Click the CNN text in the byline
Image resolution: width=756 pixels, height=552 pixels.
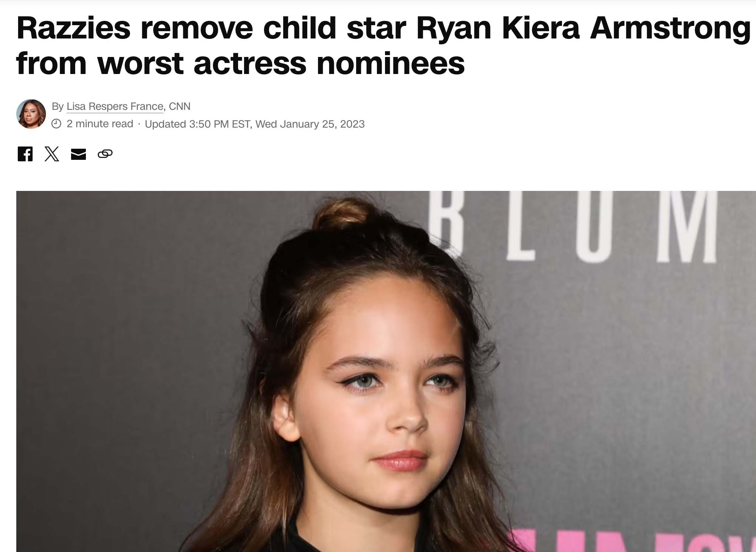180,107
